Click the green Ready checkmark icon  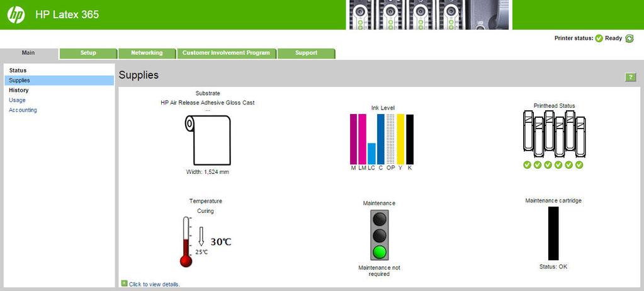[x=599, y=38]
